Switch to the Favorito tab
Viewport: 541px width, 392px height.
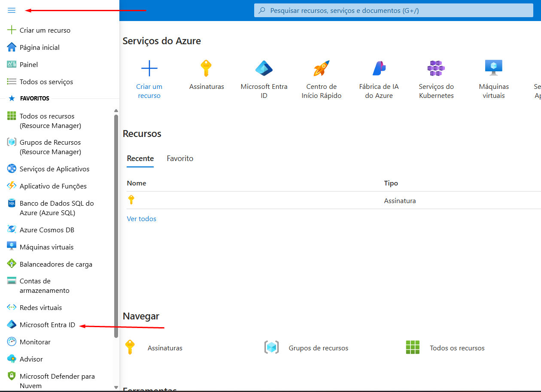(180, 158)
